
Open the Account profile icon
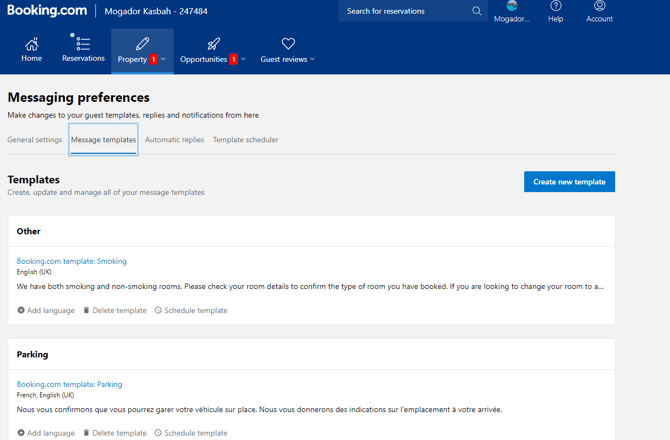tap(599, 6)
